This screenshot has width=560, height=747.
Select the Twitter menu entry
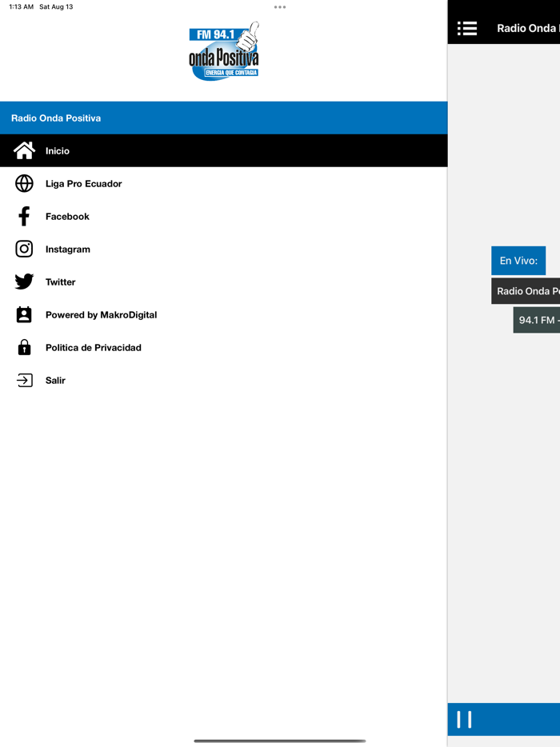(223, 282)
